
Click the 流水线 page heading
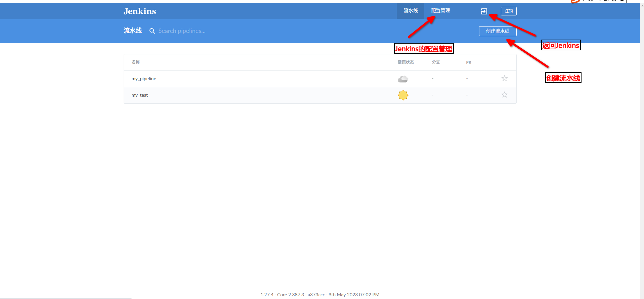tap(133, 31)
